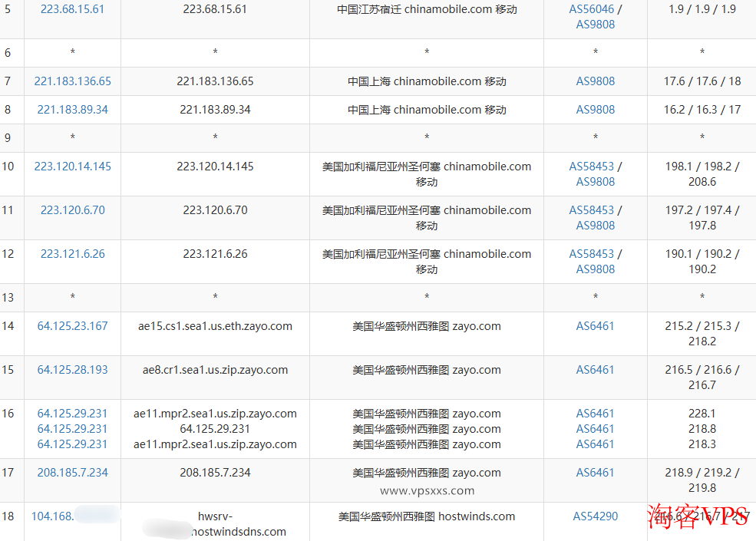Select the AS9808 link in hop 7
The image size is (756, 541).
click(596, 81)
